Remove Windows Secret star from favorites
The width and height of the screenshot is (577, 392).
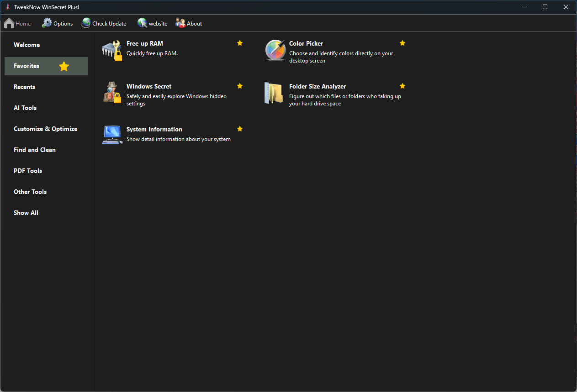(240, 86)
